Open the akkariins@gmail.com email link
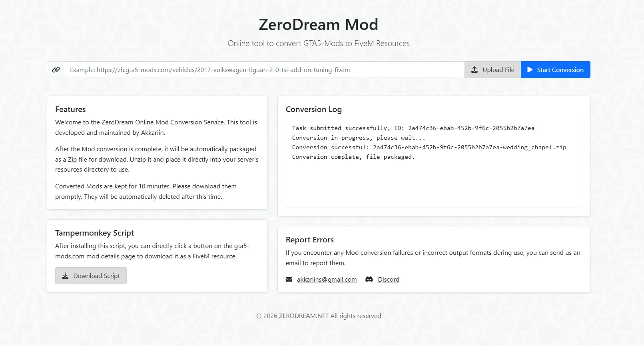Screen dimensions: 644x346 coord(327,280)
